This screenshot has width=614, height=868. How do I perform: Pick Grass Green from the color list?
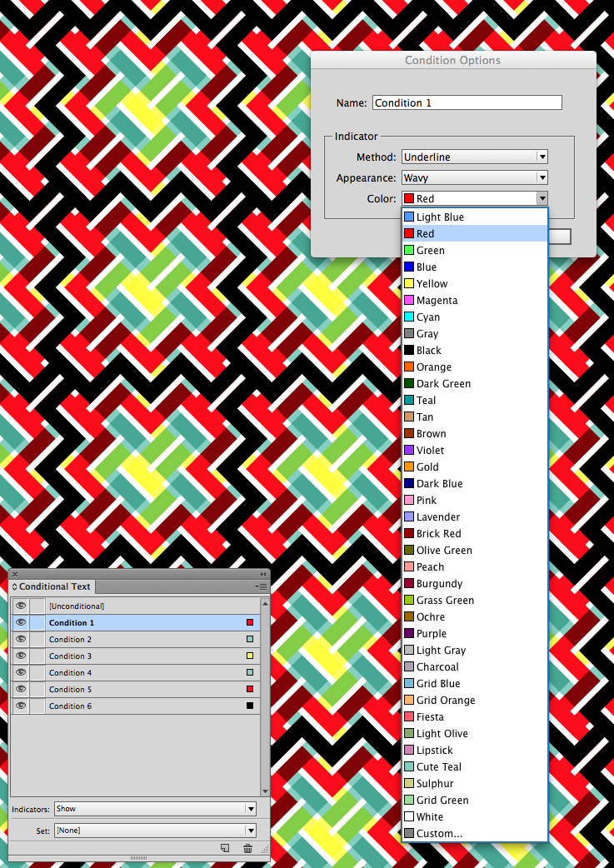pos(445,601)
